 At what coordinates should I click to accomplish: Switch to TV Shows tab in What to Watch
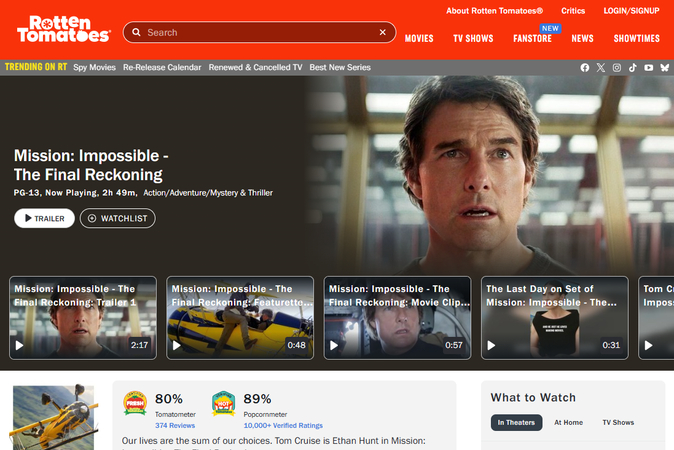point(618,422)
